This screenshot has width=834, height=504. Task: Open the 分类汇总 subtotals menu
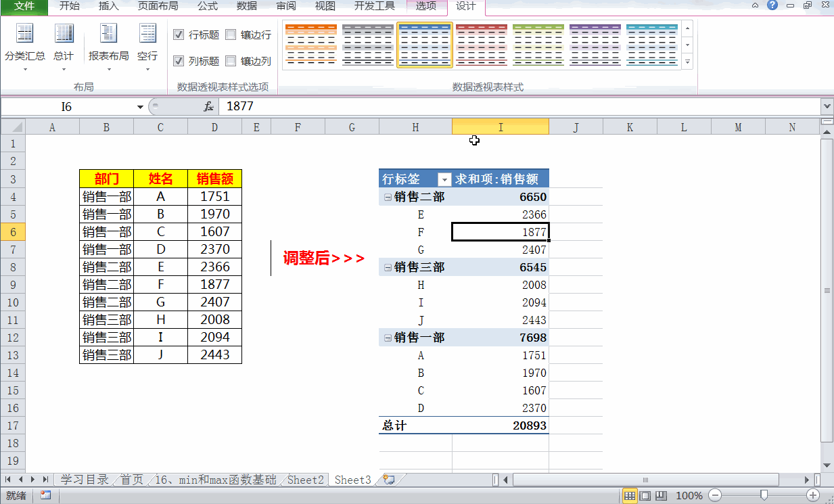[25, 46]
